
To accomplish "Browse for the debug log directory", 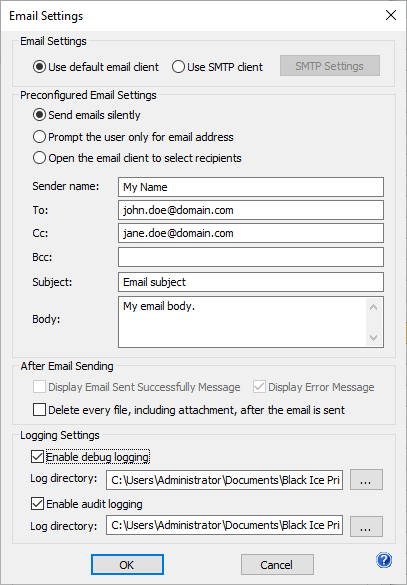I will 366,479.
